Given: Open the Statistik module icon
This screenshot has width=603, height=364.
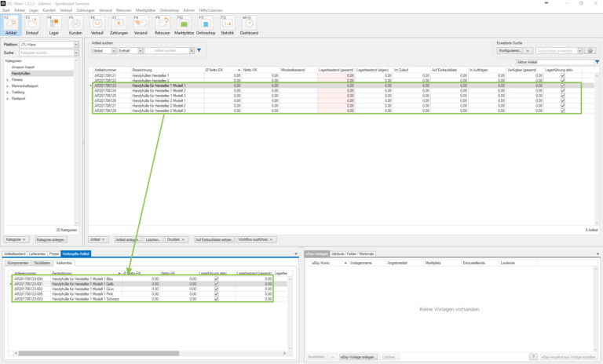Looking at the screenshot, I should (228, 26).
